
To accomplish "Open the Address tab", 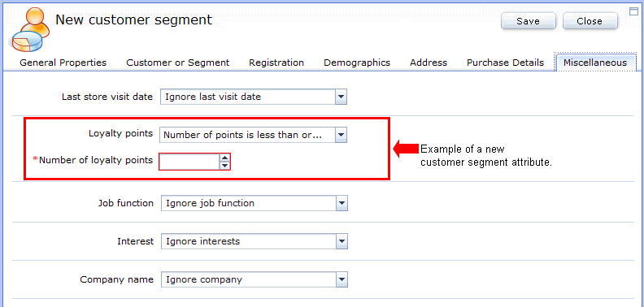I will coord(429,63).
